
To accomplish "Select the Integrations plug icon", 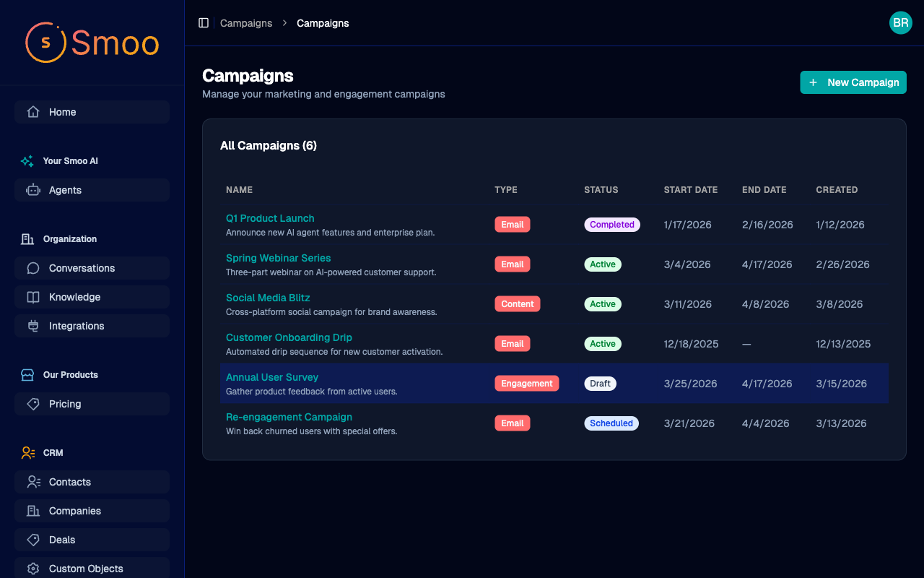I will pyautogui.click(x=32, y=326).
